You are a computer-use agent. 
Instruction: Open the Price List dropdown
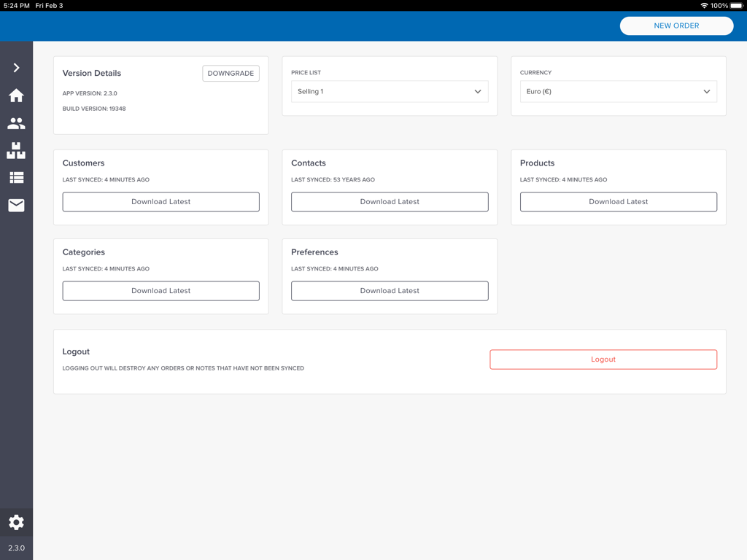pyautogui.click(x=390, y=91)
